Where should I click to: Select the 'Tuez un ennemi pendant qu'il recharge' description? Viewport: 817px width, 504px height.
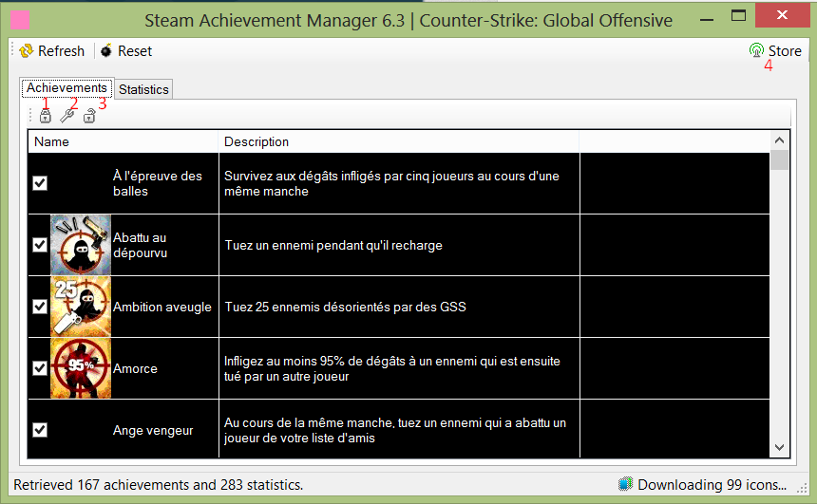point(333,245)
